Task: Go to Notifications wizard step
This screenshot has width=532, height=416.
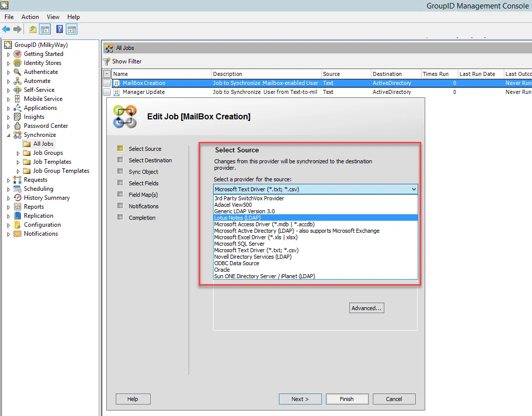Action: coord(144,206)
